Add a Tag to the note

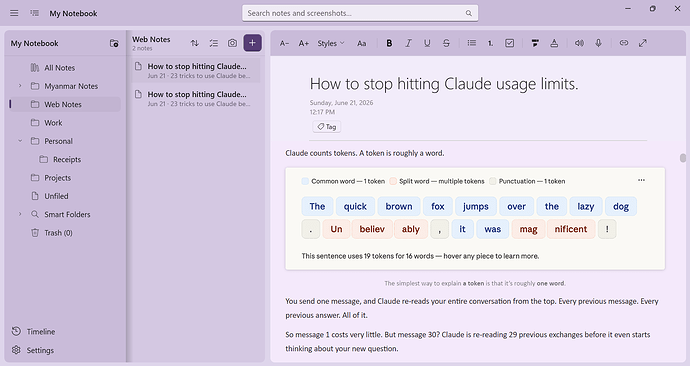pos(327,127)
